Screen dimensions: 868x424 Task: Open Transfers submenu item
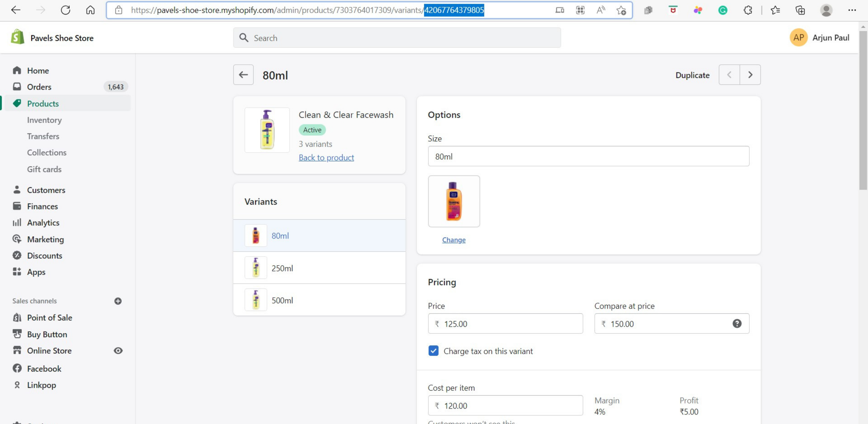(x=43, y=136)
